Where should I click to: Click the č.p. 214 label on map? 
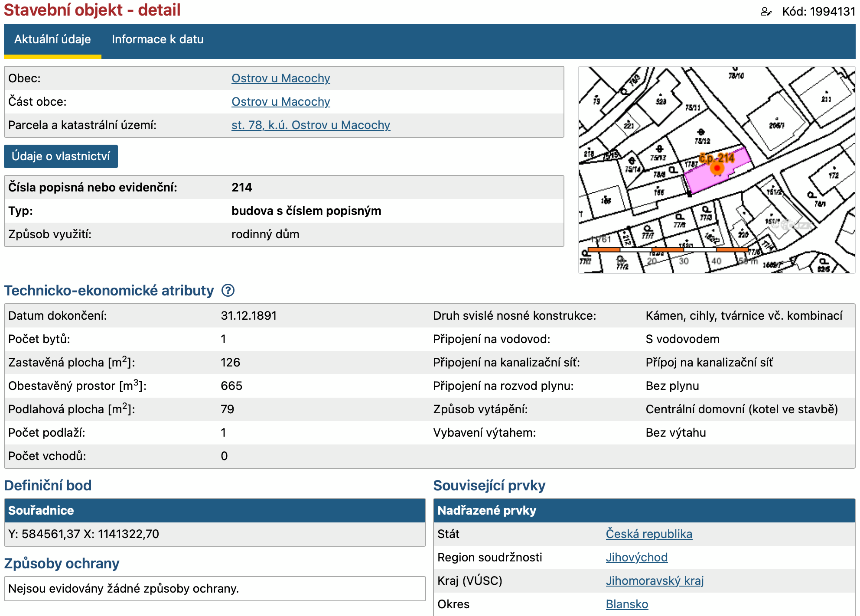tap(717, 158)
